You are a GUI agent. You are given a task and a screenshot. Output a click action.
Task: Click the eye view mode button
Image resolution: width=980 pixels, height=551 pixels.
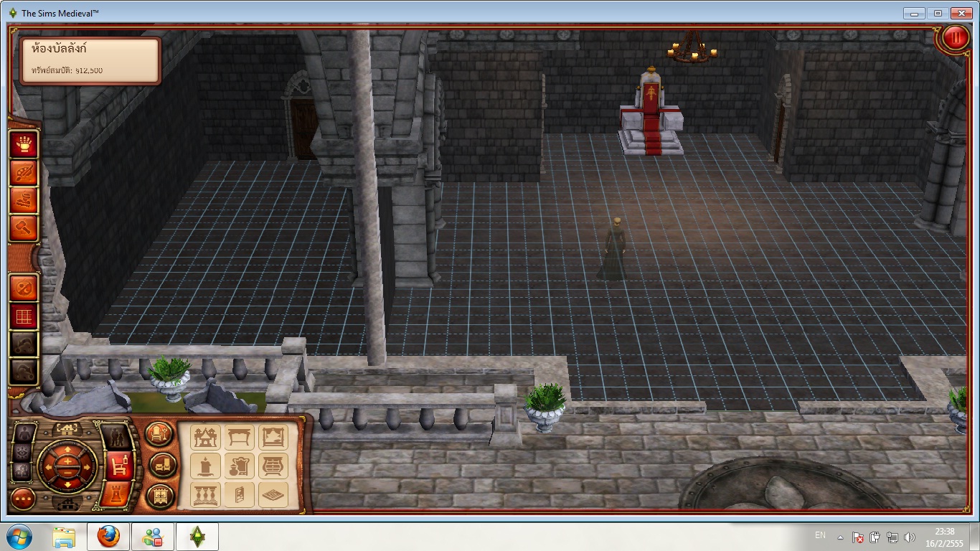point(24,453)
